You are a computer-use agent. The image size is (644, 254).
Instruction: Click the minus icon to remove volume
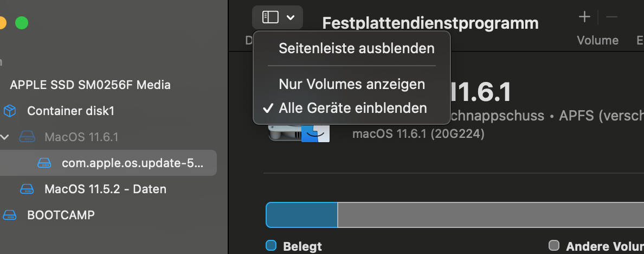[611, 17]
